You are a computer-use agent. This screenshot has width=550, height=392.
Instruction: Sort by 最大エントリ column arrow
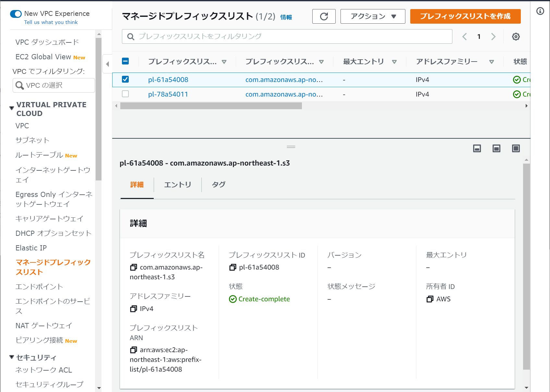[394, 62]
